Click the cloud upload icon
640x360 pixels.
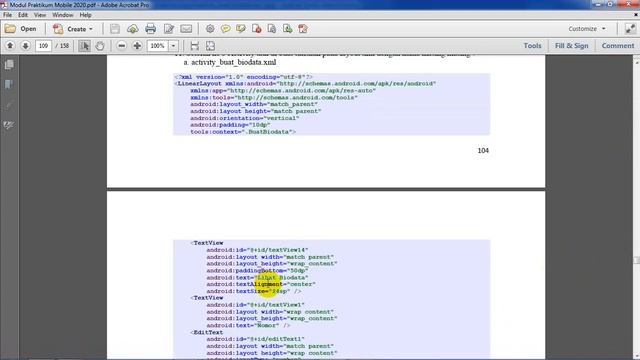pyautogui.click(x=133, y=29)
